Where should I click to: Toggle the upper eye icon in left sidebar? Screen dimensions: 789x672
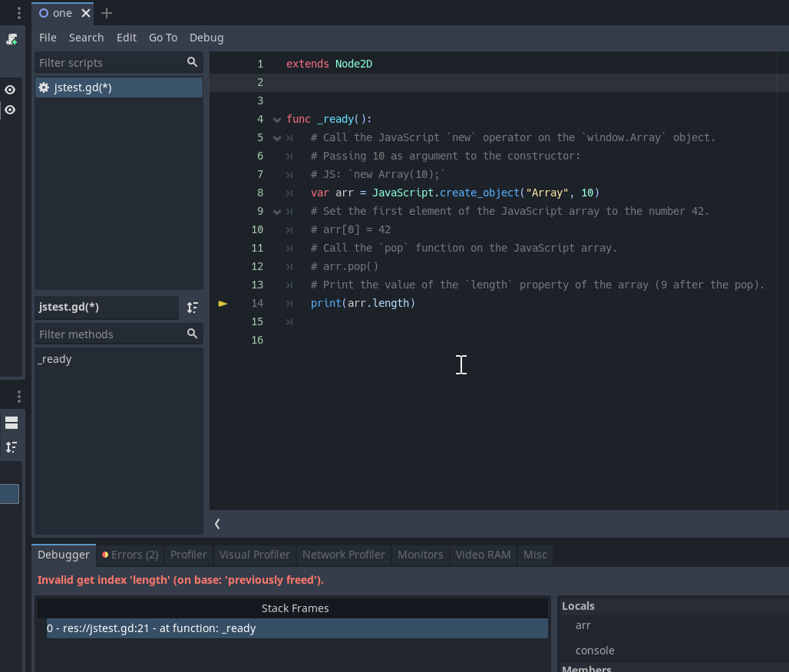point(10,90)
